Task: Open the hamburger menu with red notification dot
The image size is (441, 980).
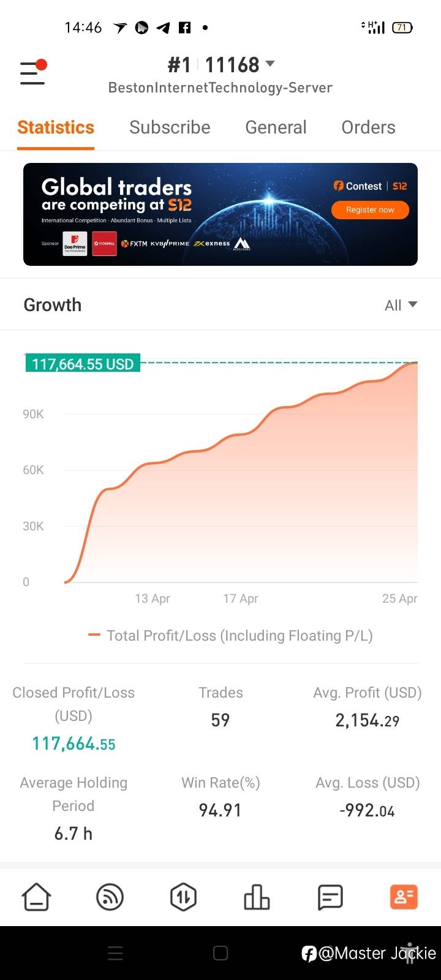Action: (33, 72)
